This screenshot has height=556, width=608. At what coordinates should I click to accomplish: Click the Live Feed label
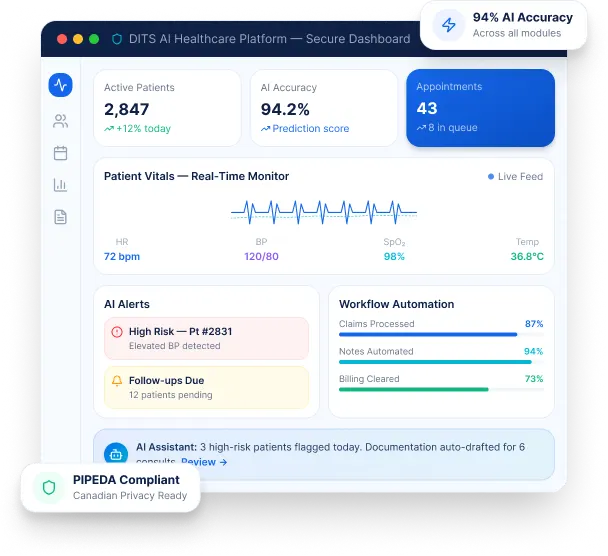[520, 176]
